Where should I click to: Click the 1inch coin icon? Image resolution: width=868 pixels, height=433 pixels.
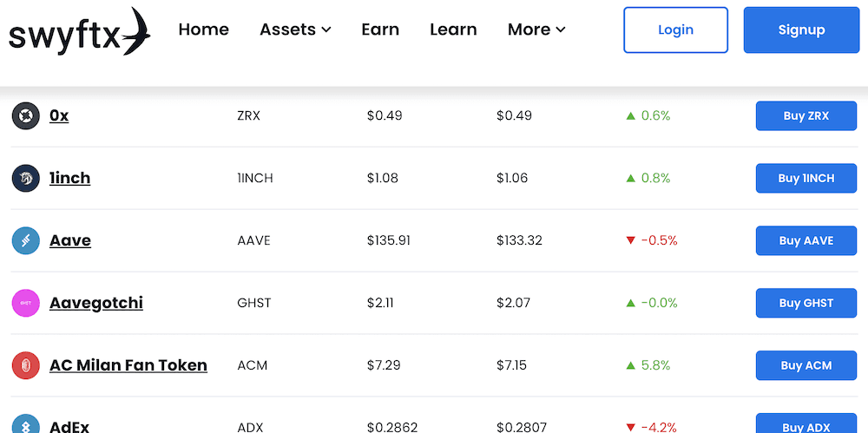coord(26,178)
